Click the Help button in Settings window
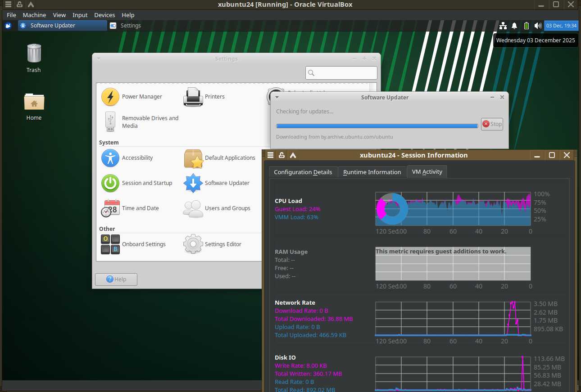581x392 pixels. point(116,279)
